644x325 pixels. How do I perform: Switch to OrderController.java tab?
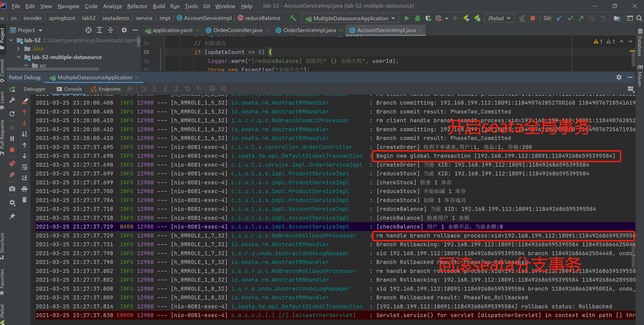click(x=238, y=30)
